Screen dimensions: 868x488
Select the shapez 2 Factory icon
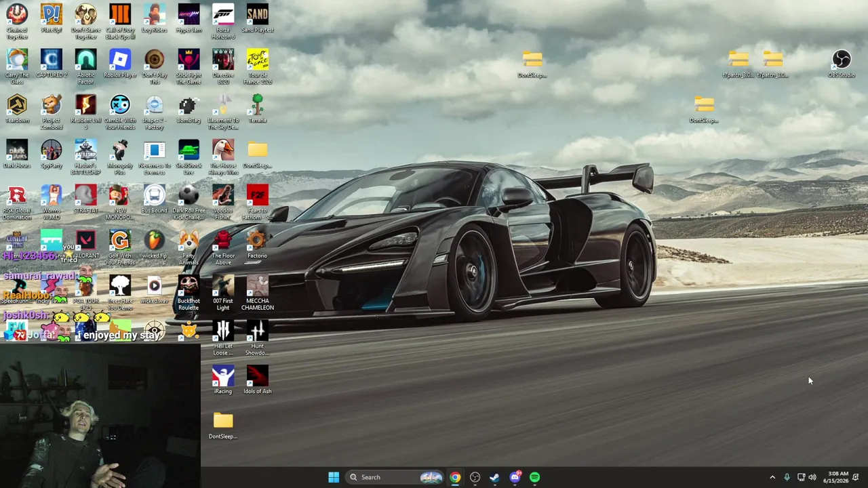[x=154, y=112]
